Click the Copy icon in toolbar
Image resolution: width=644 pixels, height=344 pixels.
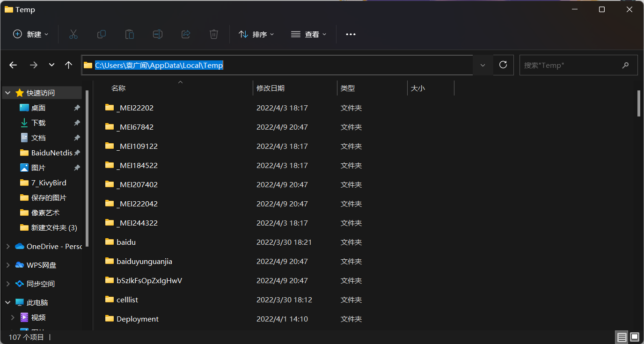coord(101,34)
